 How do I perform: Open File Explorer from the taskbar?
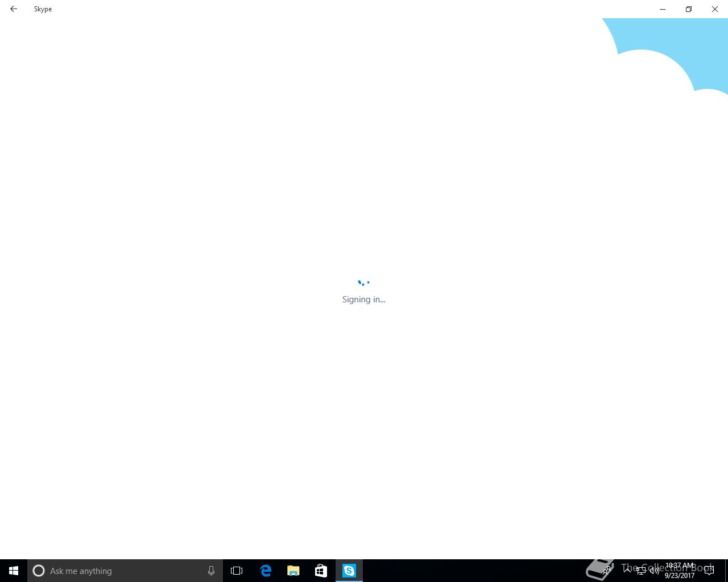(293, 571)
